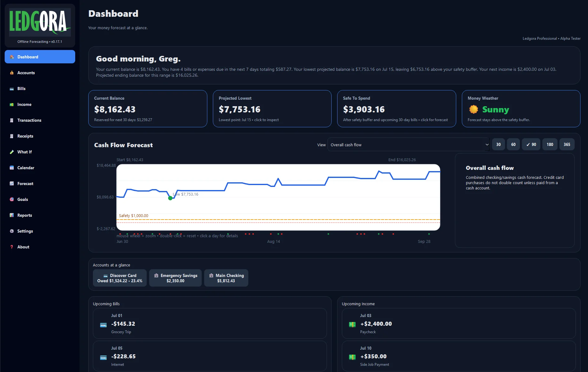Click the Ledgora Professional Alpha Tester text
The height and width of the screenshot is (372, 588).
[551, 39]
